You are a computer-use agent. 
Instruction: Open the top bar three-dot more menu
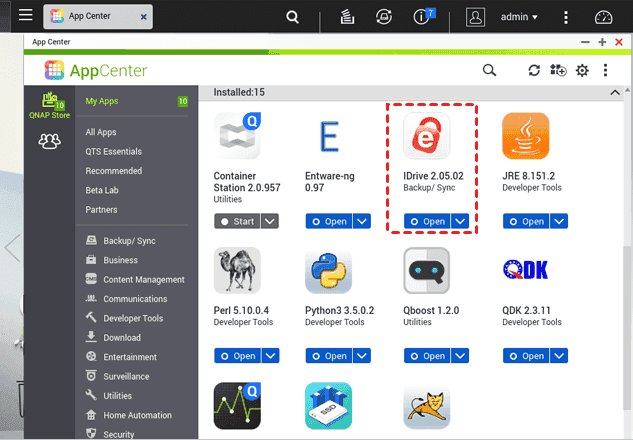pos(566,17)
